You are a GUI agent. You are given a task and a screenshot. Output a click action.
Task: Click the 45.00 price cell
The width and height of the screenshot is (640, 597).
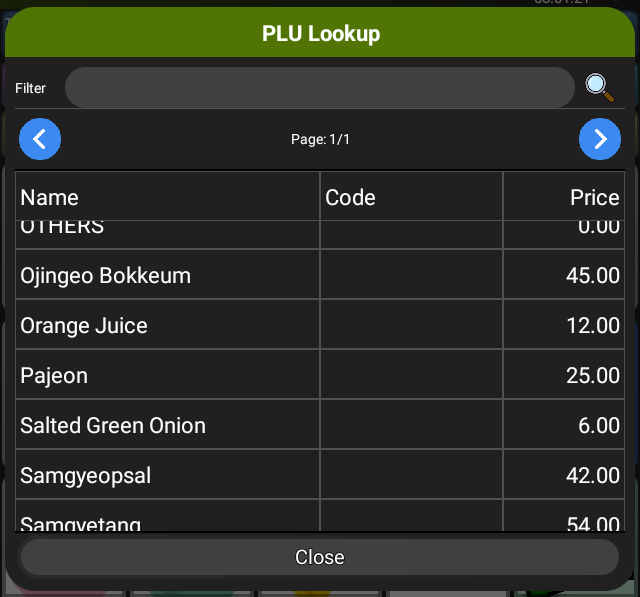tap(592, 275)
